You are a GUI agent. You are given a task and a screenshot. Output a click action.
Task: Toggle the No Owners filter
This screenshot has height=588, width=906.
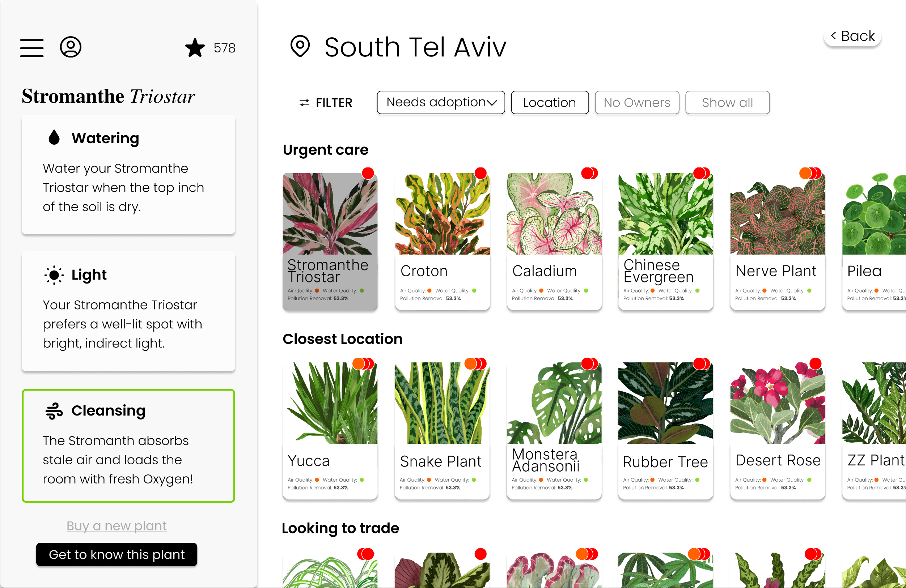click(637, 102)
